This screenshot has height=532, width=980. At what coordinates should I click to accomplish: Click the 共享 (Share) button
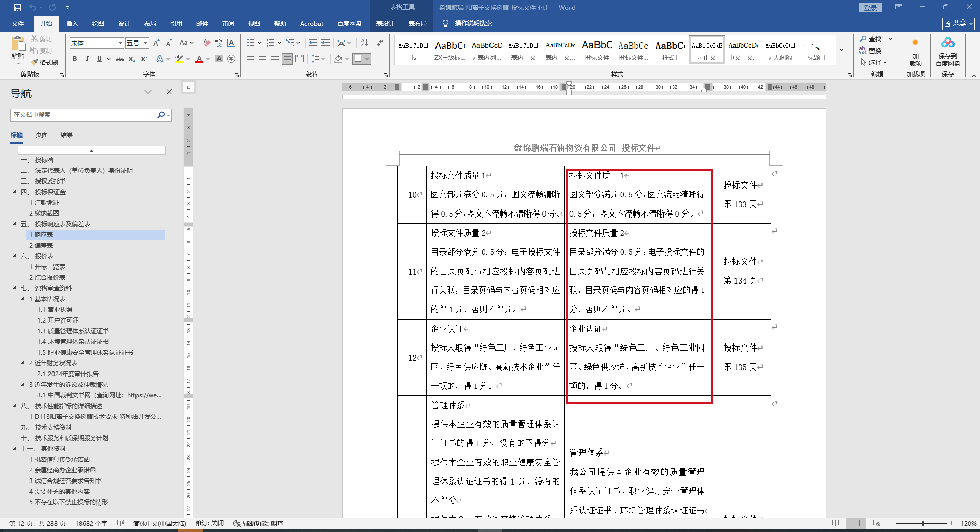coord(959,23)
